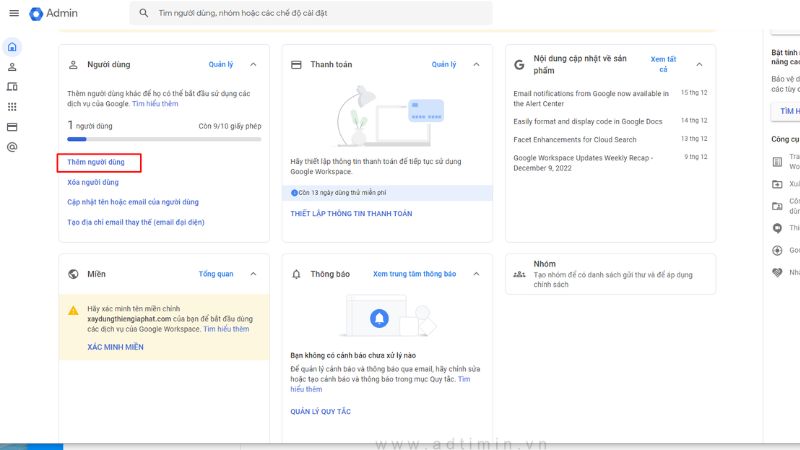The width and height of the screenshot is (800, 450).
Task: Click Cập nhật tên hoặc email của người dùng
Action: click(x=133, y=202)
